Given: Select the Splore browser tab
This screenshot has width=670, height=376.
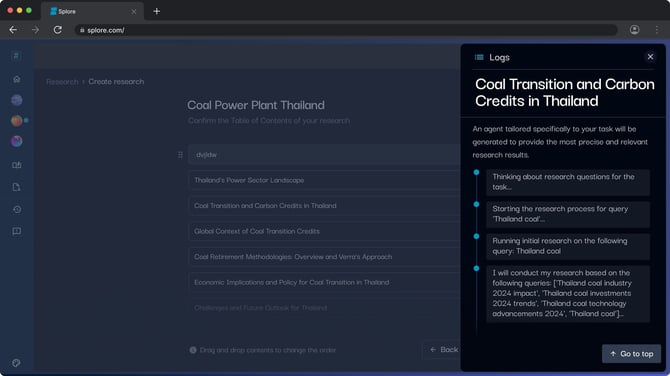Looking at the screenshot, I should click(x=92, y=11).
